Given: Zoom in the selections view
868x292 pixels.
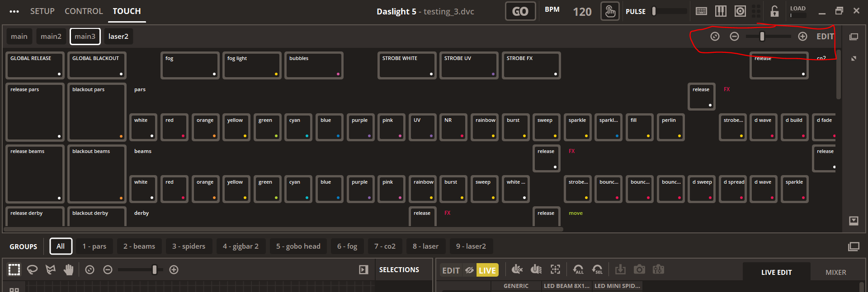Looking at the screenshot, I should tap(174, 270).
